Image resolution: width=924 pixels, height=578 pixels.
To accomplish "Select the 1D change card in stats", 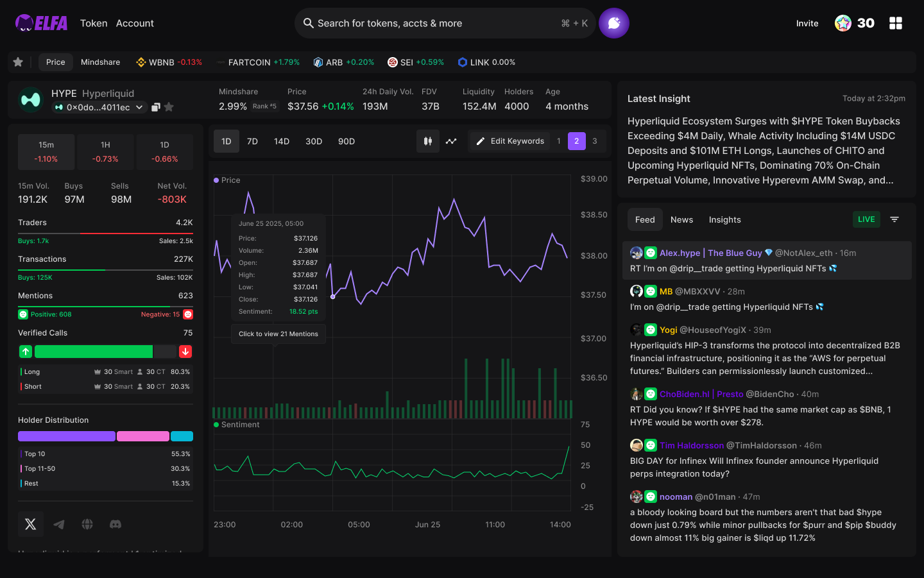I will pos(165,152).
